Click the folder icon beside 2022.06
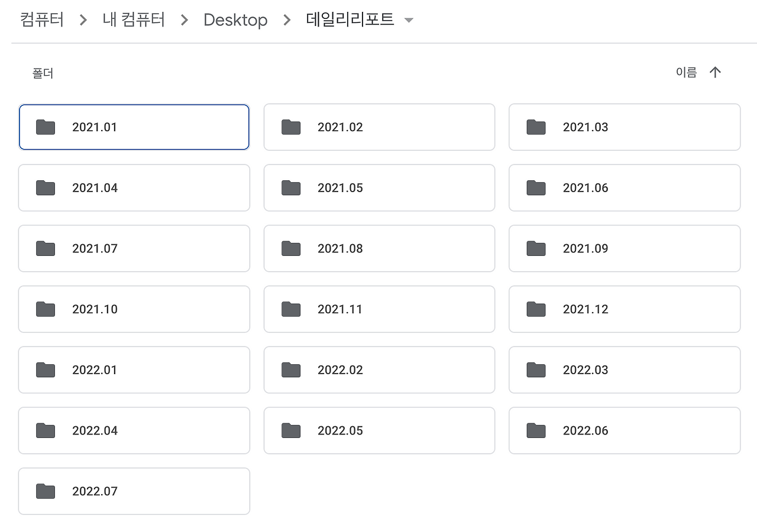 (x=535, y=430)
